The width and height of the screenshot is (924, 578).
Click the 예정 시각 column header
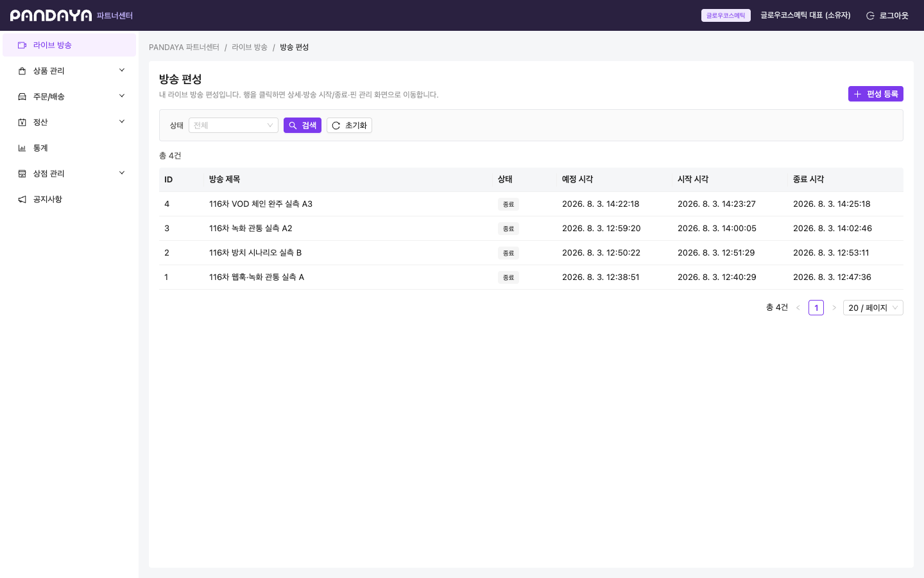coord(615,180)
